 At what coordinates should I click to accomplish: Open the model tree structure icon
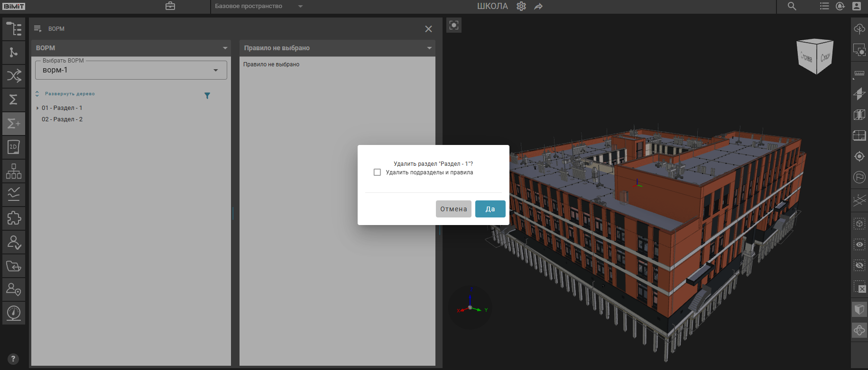click(14, 29)
